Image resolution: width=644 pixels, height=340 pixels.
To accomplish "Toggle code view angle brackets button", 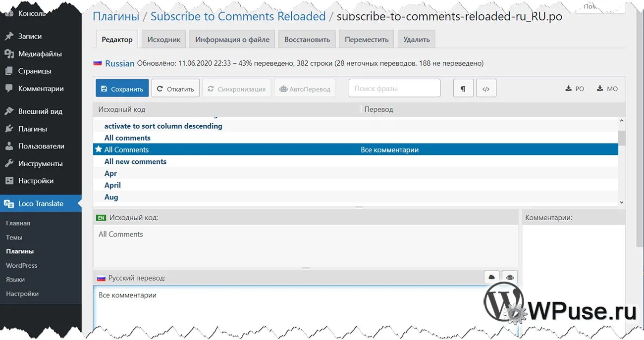I will pyautogui.click(x=486, y=89).
